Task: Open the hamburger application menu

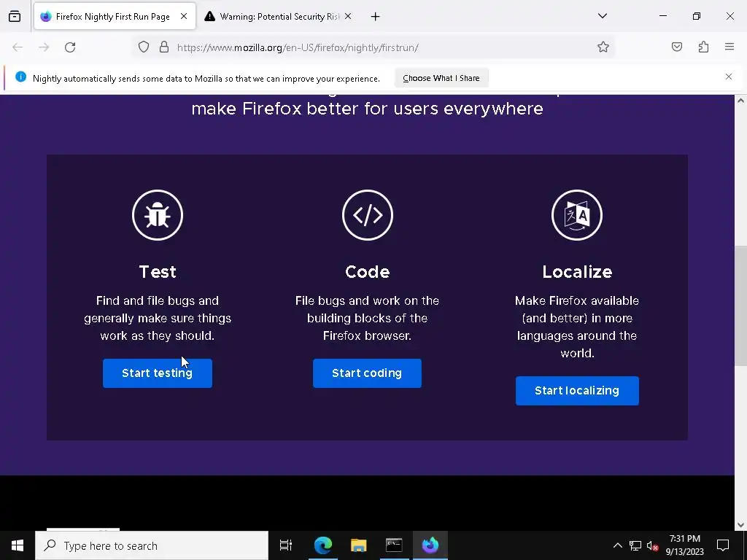Action: (729, 47)
